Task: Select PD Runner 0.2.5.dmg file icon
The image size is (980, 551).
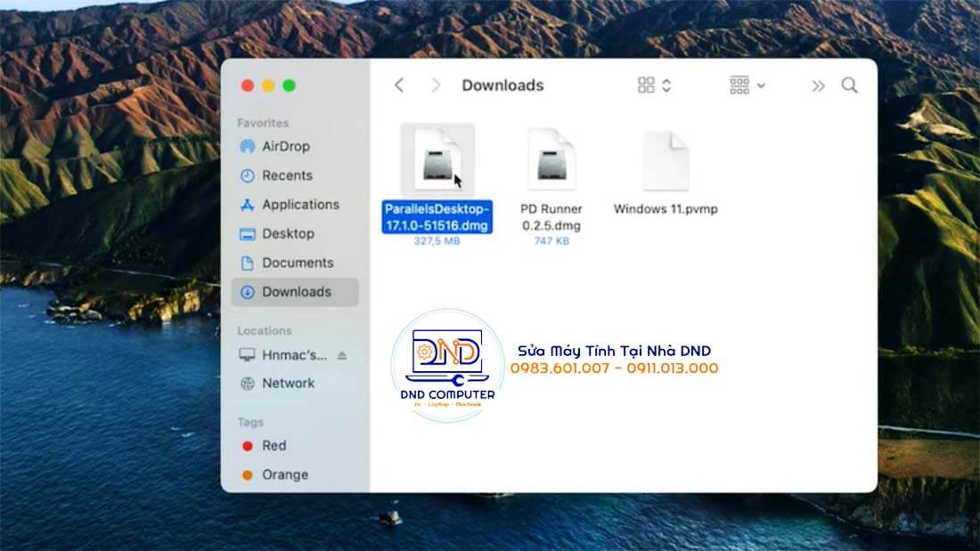Action: [551, 159]
